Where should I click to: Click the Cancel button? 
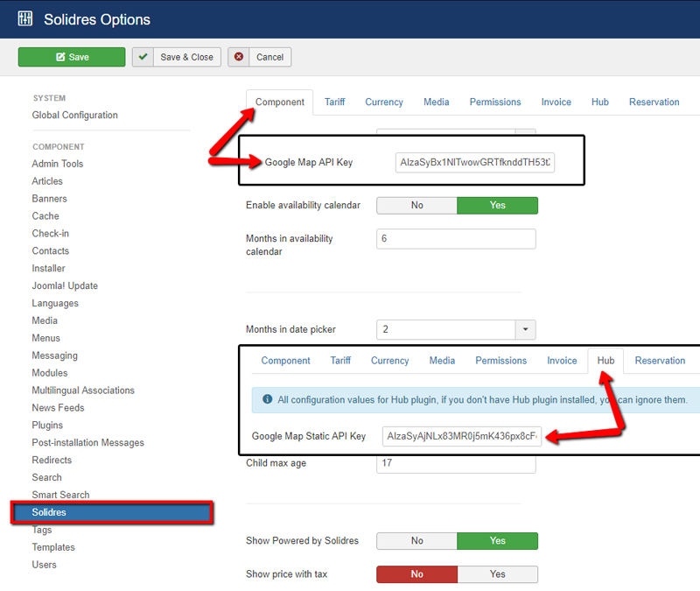pos(260,57)
